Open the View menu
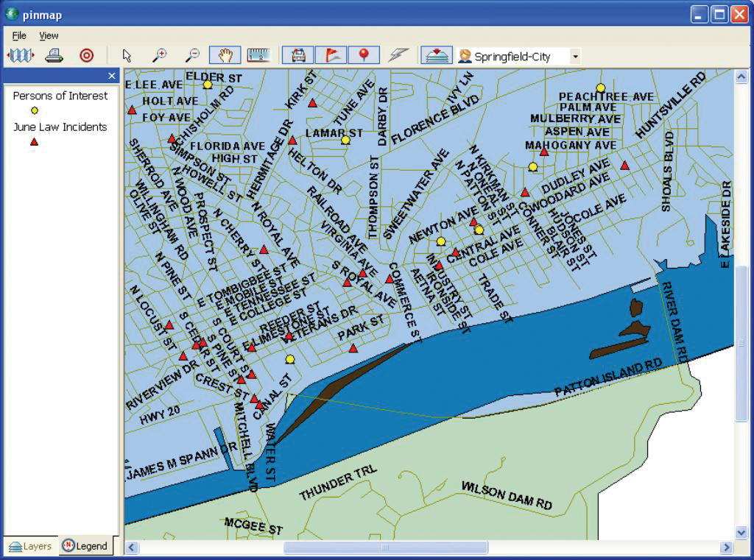Viewport: 754px width, 560px height. click(49, 35)
